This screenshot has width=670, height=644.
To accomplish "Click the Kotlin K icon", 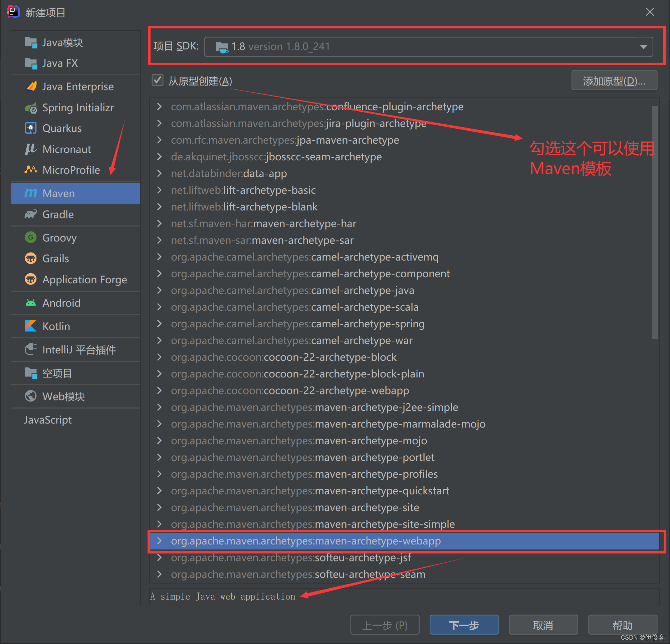I will (31, 326).
